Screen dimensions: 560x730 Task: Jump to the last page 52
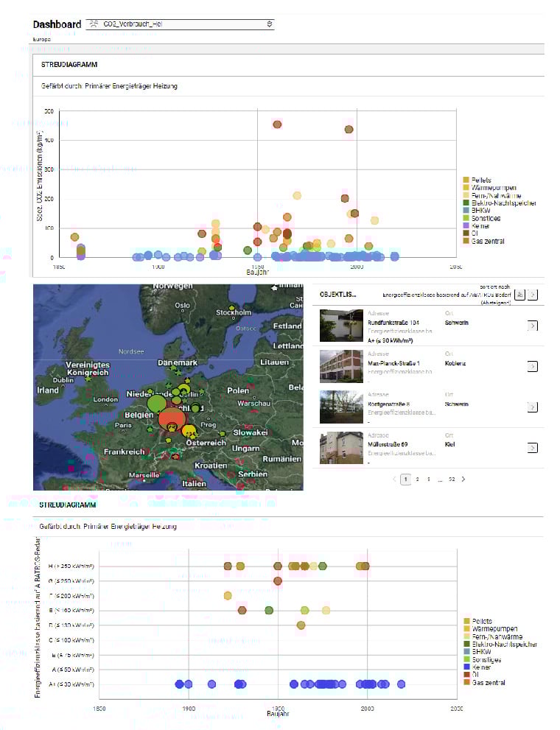click(x=452, y=479)
